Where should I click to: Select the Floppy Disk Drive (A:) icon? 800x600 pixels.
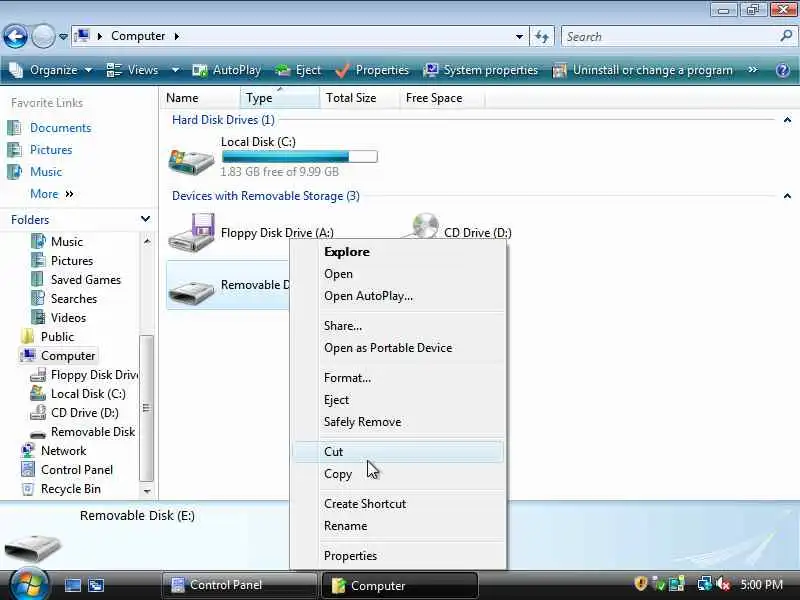tap(191, 233)
